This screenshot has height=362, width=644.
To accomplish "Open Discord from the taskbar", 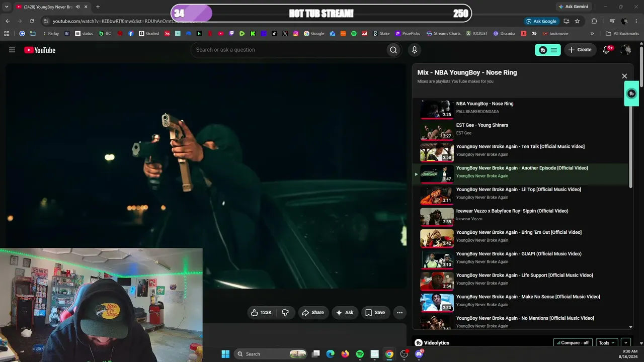I will 419,354.
